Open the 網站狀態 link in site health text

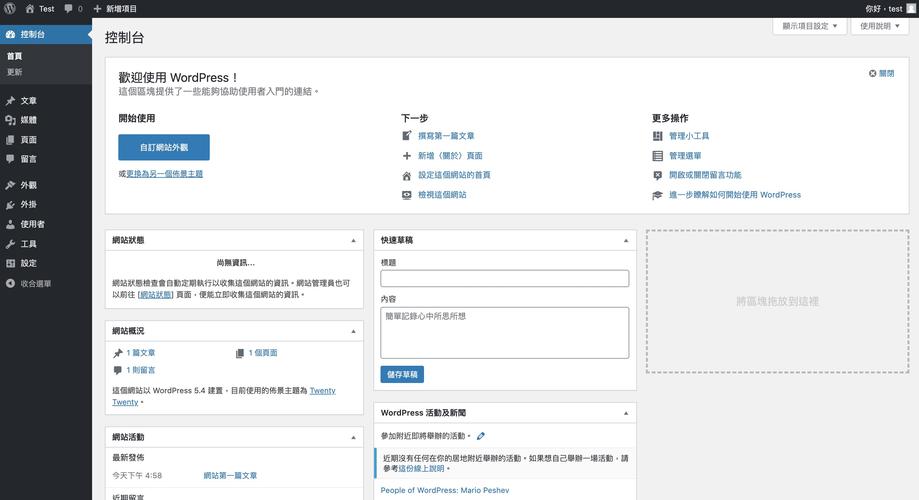point(156,294)
